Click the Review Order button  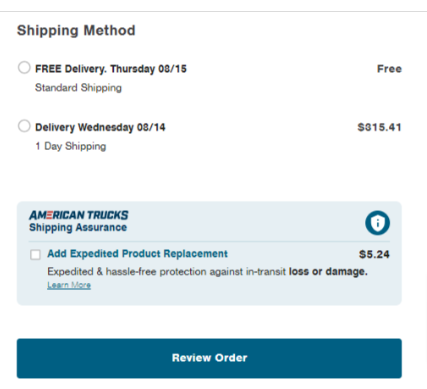[x=209, y=358]
